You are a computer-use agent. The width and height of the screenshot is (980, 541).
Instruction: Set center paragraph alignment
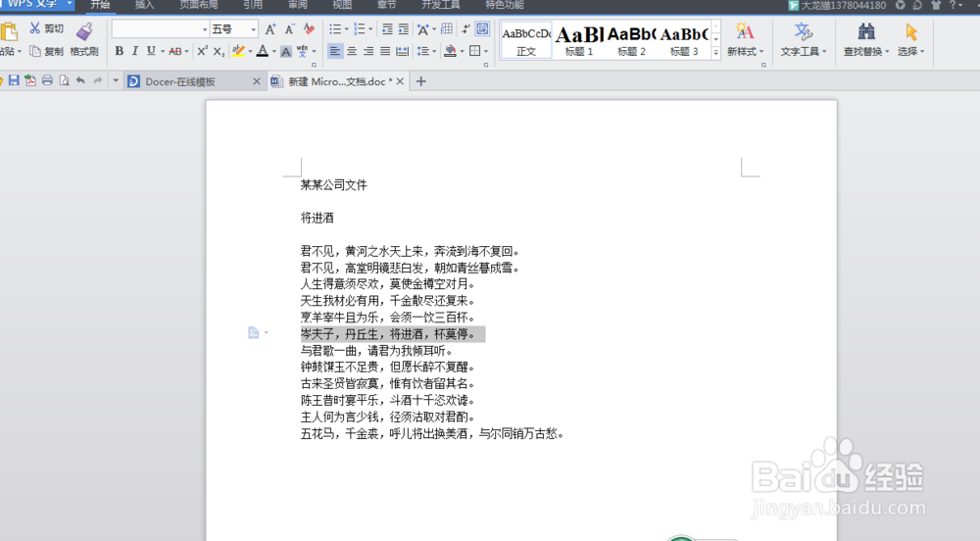352,51
